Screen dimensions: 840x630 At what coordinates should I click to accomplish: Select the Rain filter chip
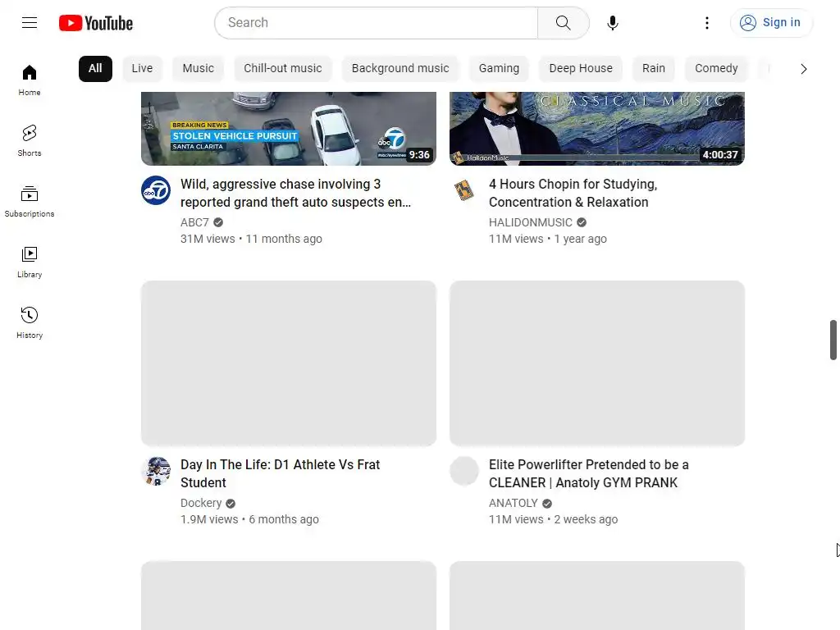654,69
